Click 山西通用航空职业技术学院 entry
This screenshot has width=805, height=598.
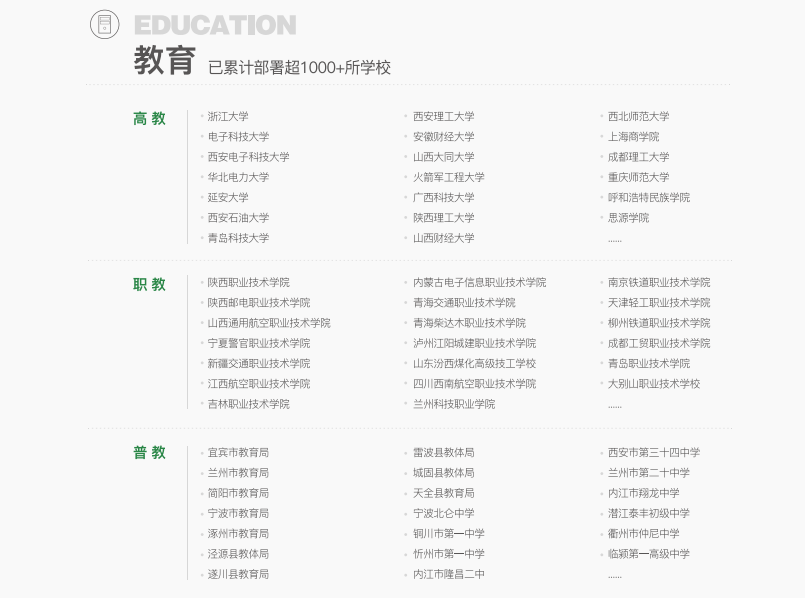pos(269,323)
